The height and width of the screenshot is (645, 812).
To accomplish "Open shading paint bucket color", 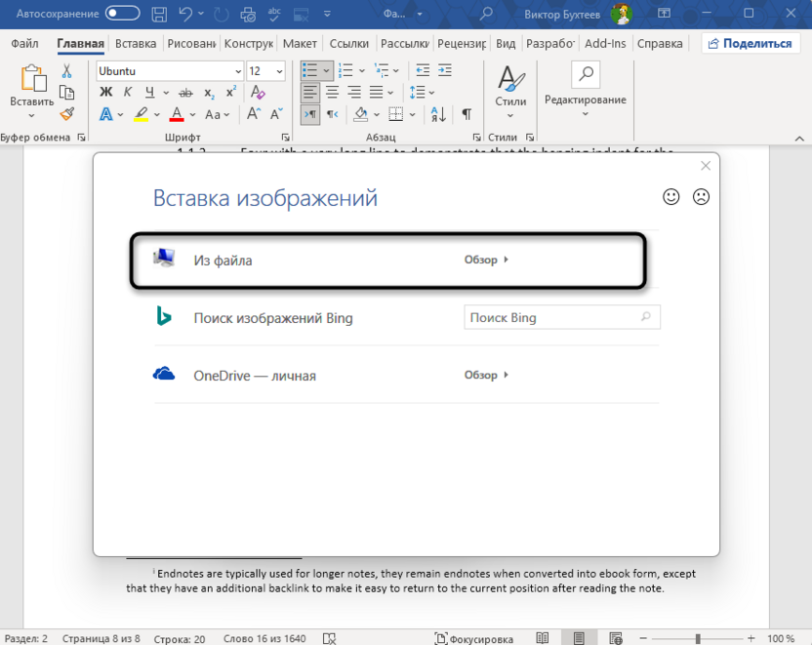I will click(x=360, y=114).
